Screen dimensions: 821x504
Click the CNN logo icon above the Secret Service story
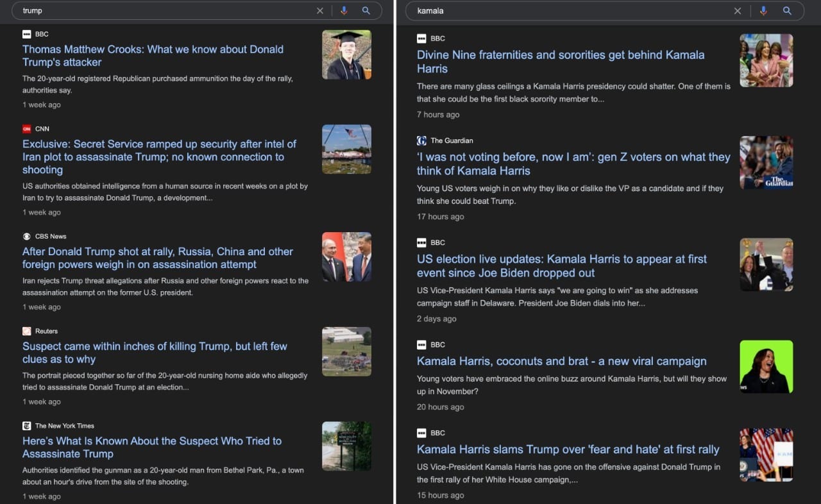click(26, 129)
